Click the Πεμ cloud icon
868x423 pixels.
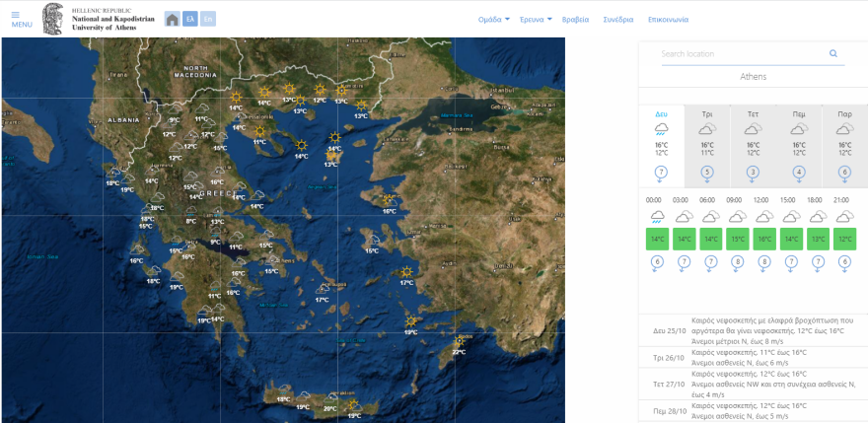pos(799,129)
